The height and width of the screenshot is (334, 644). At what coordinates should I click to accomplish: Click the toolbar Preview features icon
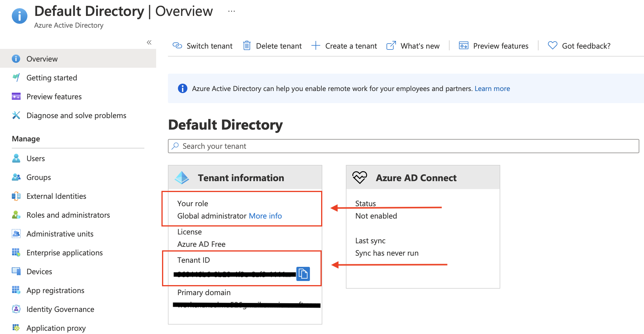(464, 46)
